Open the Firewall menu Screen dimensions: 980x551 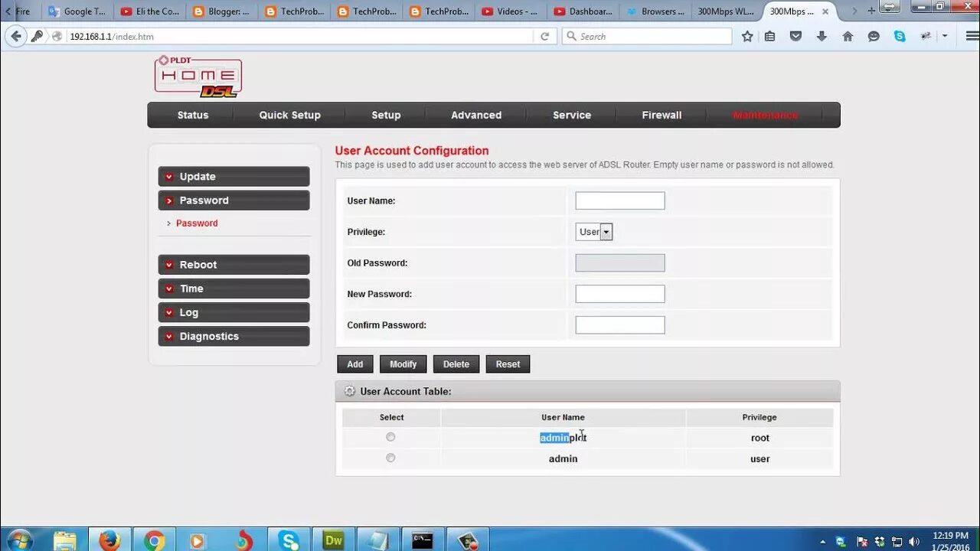(x=661, y=115)
